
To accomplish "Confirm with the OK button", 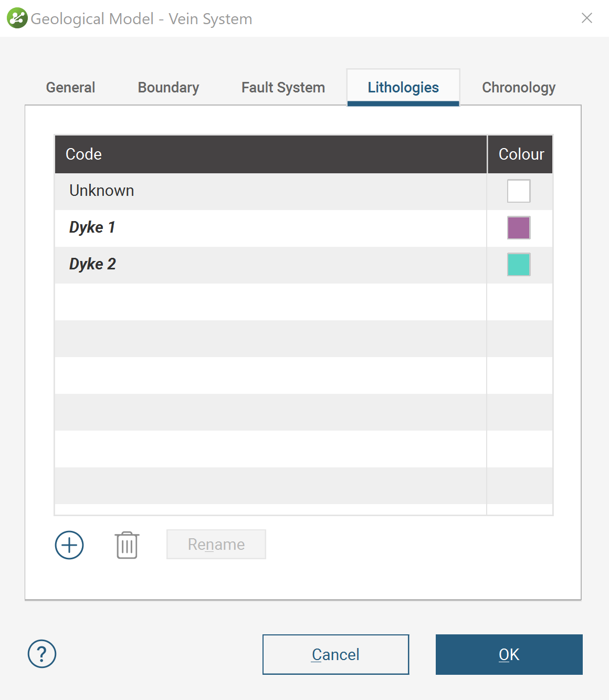I will [509, 654].
